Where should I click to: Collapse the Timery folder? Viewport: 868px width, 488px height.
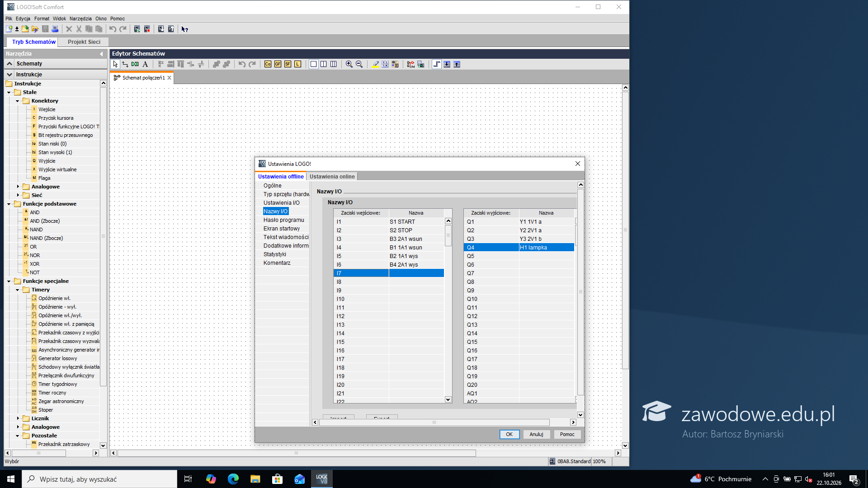click(18, 290)
